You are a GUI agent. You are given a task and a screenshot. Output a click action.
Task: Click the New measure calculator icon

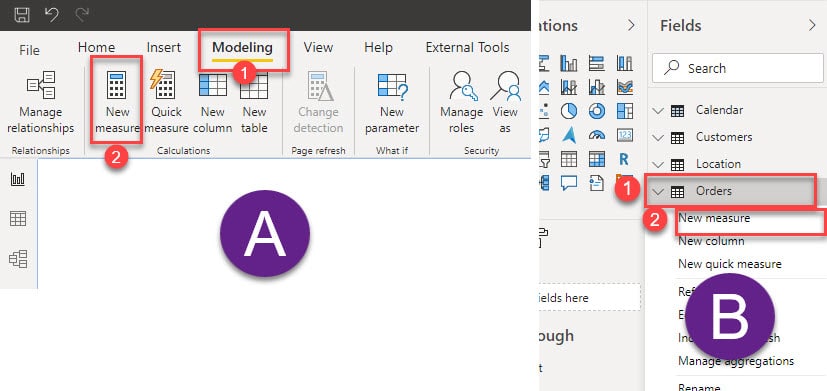(116, 85)
